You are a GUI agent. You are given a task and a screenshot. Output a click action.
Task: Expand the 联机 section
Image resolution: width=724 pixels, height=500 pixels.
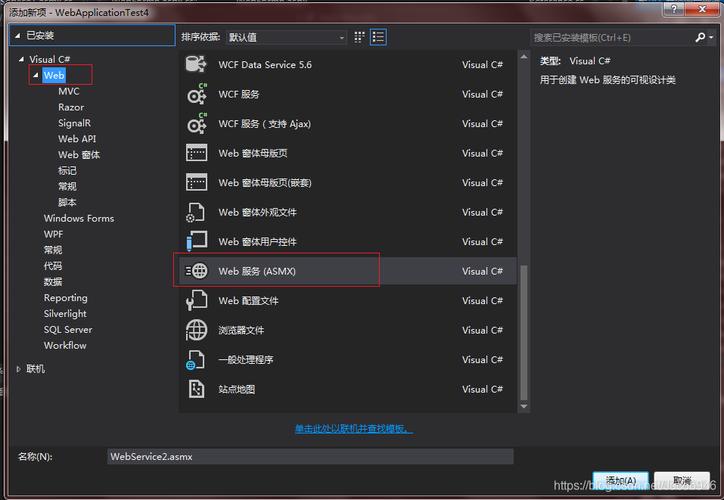(18, 369)
